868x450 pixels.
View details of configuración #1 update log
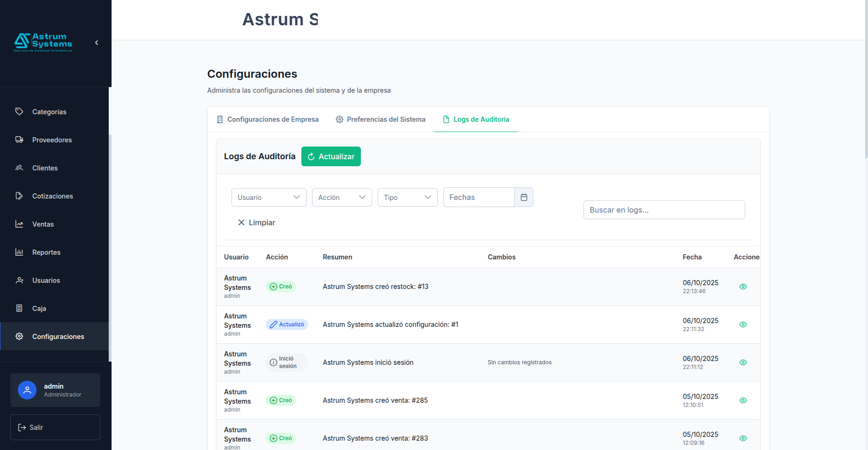(743, 325)
